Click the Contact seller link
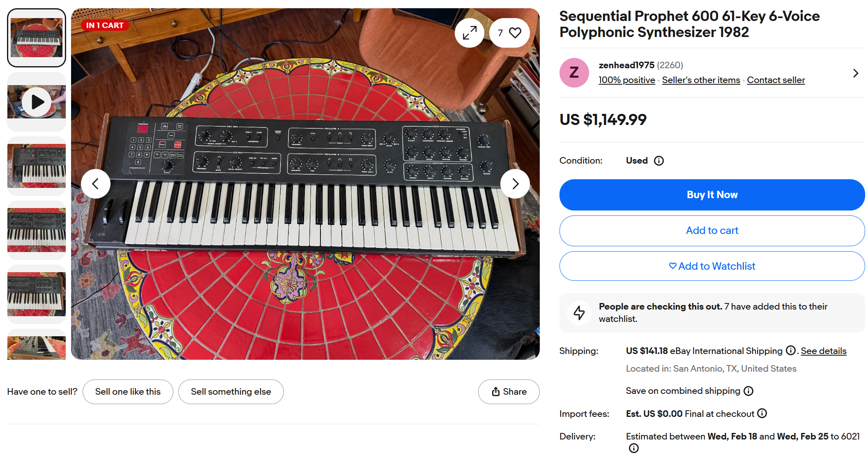Viewport: 868px width, 458px height. [776, 80]
